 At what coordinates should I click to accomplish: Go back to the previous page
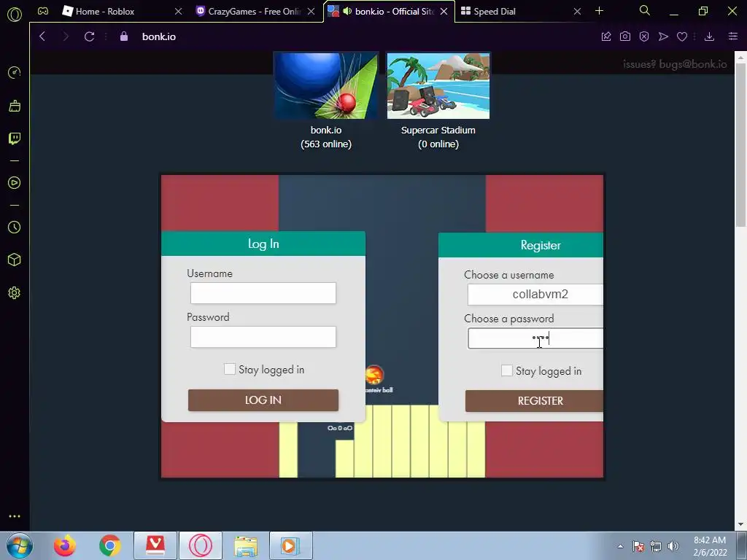pyautogui.click(x=42, y=36)
